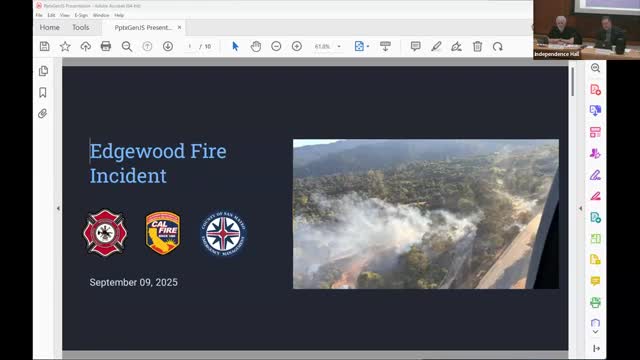Select the PptxGenJS Presentation document tab
The height and width of the screenshot is (360, 640).
[x=142, y=27]
